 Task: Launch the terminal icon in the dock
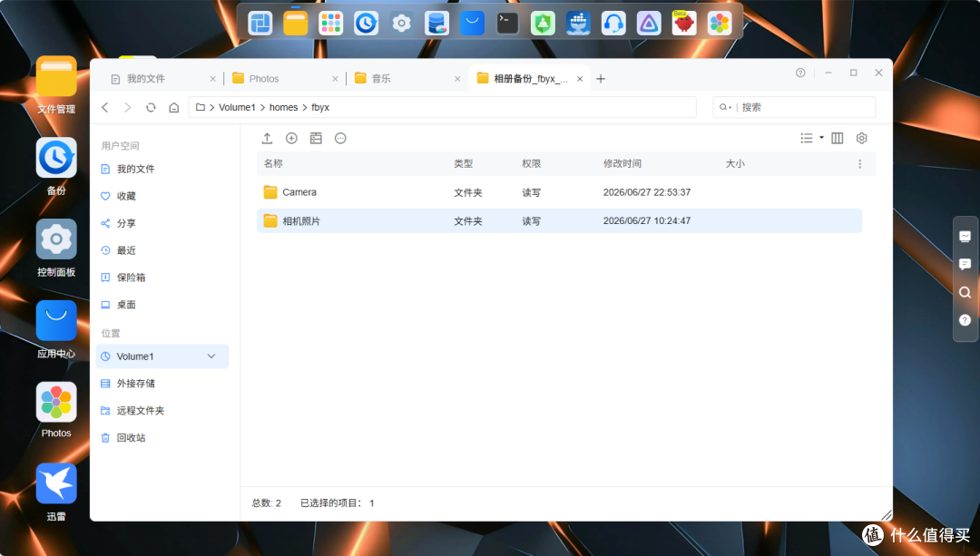pyautogui.click(x=507, y=23)
